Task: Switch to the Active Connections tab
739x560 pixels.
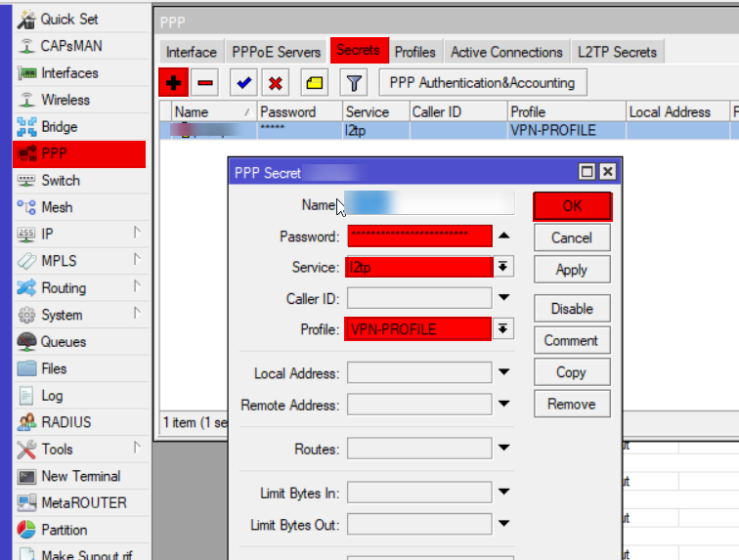Action: point(506,52)
